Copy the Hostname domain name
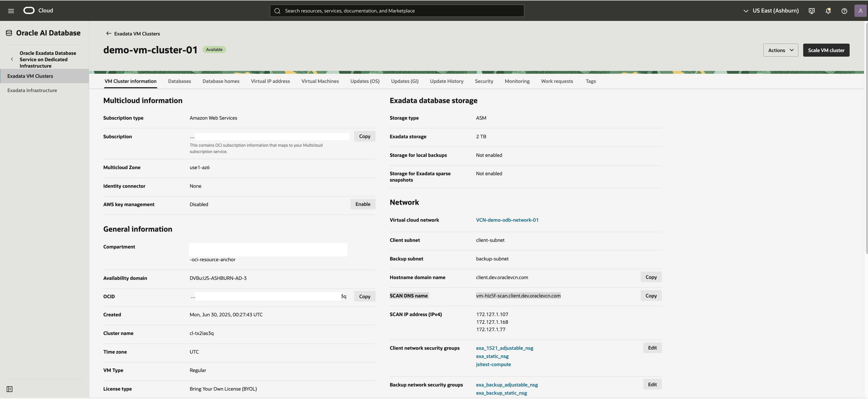This screenshot has height=399, width=868. (651, 277)
